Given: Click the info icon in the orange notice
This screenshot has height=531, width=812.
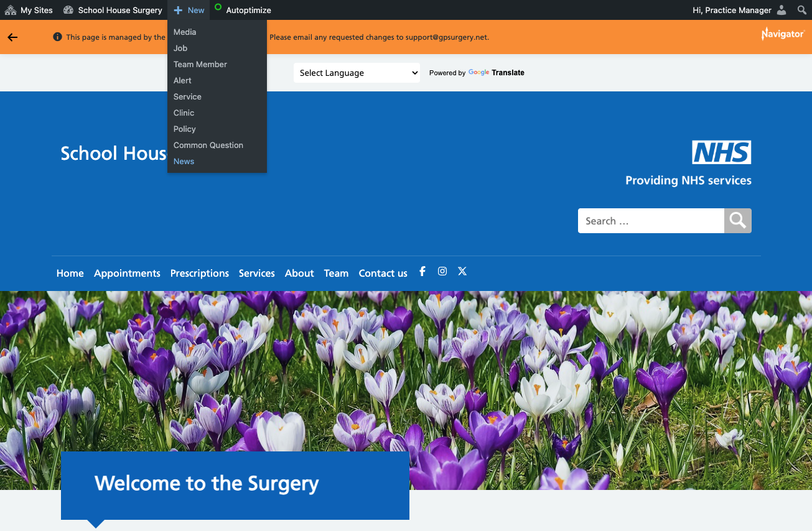Looking at the screenshot, I should tap(57, 37).
